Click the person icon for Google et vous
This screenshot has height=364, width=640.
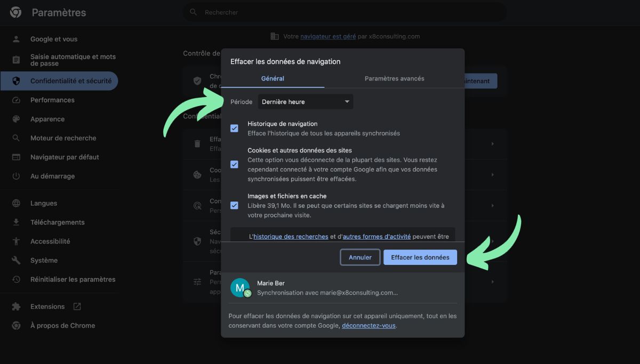click(x=16, y=39)
